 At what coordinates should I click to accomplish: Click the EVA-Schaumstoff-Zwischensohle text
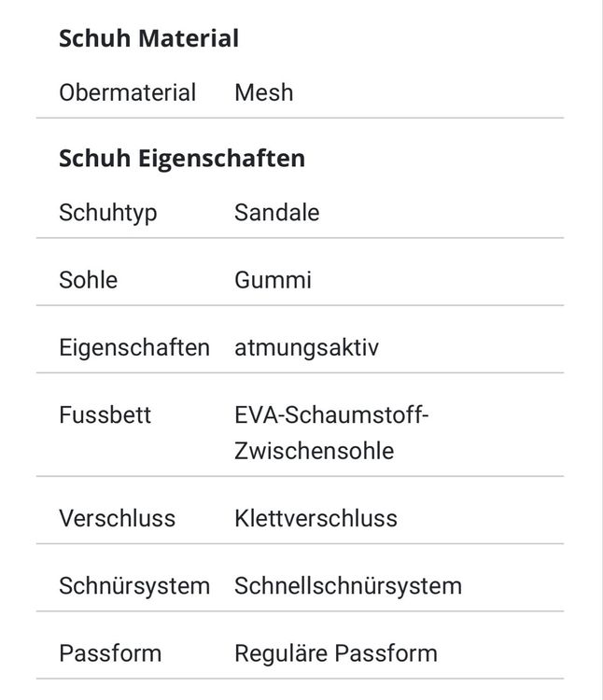pyautogui.click(x=331, y=432)
